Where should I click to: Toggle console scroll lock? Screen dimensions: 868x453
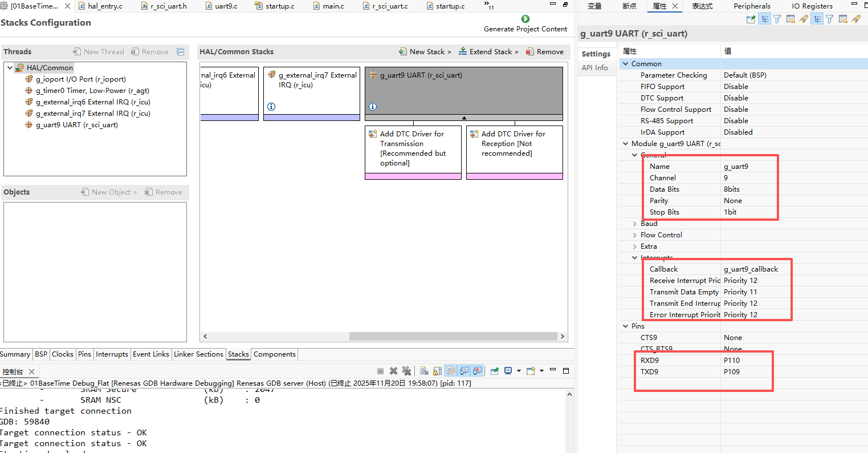pyautogui.click(x=437, y=371)
